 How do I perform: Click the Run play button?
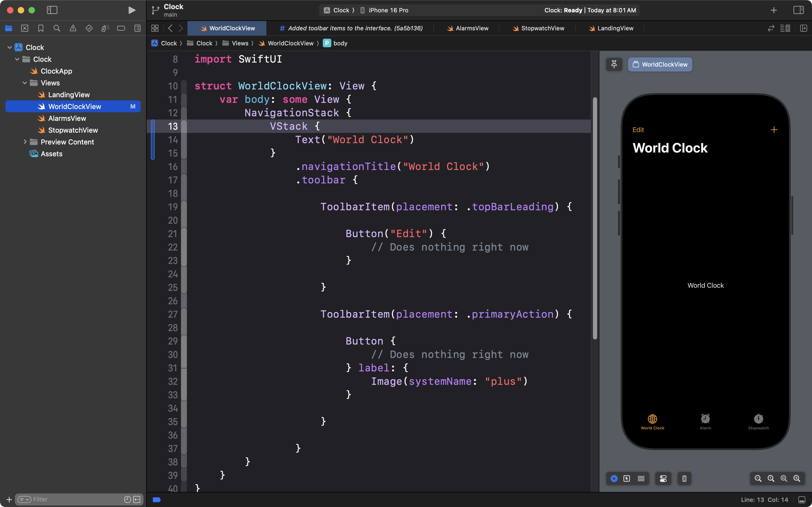pos(132,10)
